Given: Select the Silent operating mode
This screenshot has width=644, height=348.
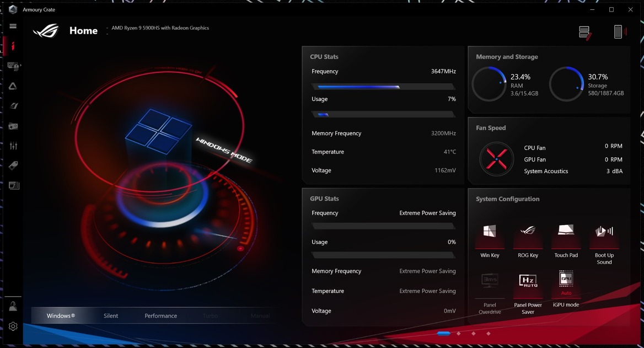Looking at the screenshot, I should (111, 315).
